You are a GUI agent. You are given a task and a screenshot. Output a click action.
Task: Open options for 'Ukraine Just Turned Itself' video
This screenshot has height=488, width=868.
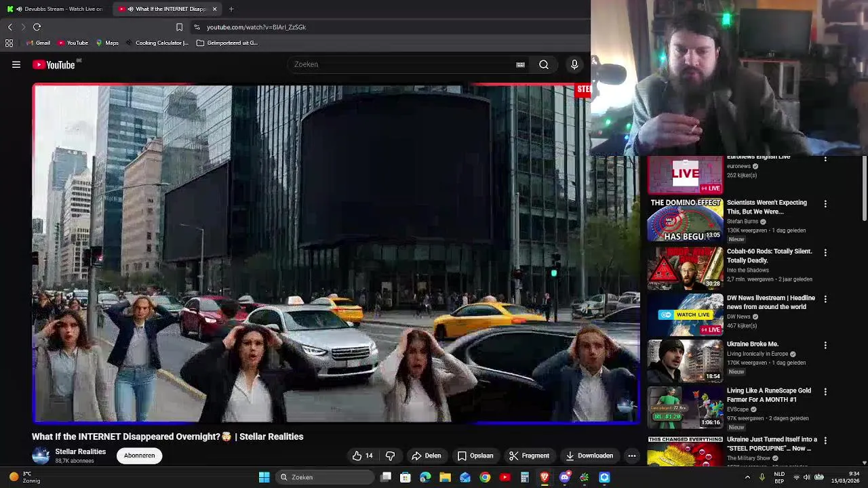point(825,441)
